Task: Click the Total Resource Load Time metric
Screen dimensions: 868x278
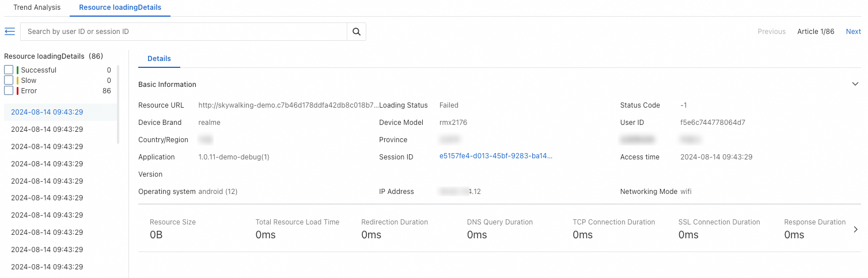Action: coord(297,229)
